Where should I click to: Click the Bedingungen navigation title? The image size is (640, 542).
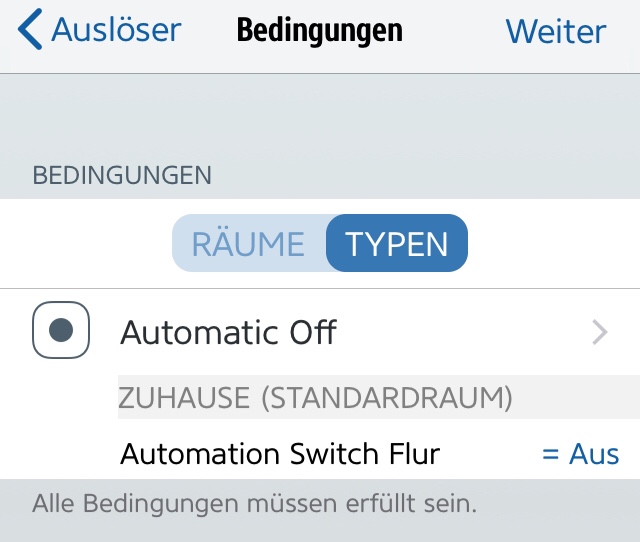319,31
